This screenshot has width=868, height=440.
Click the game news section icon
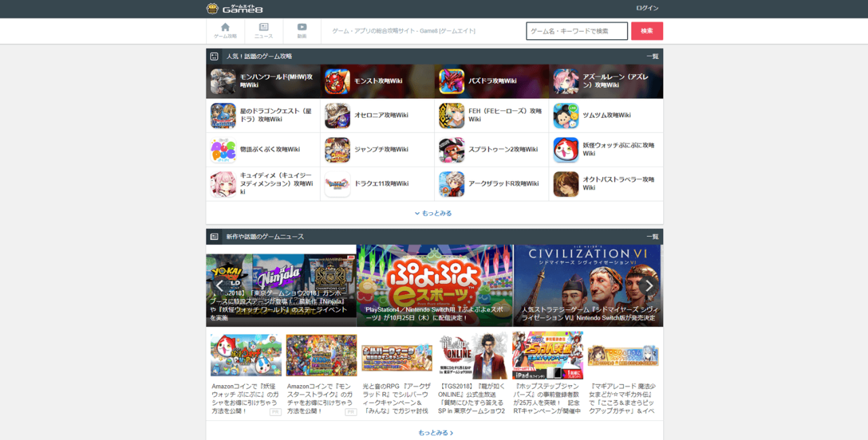(214, 237)
